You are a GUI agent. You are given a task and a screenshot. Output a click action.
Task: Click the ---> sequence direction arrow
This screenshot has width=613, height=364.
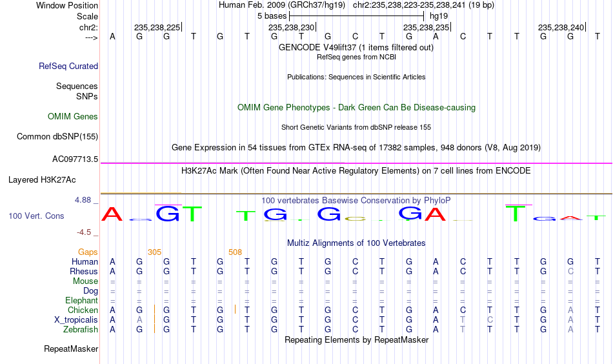coord(92,38)
